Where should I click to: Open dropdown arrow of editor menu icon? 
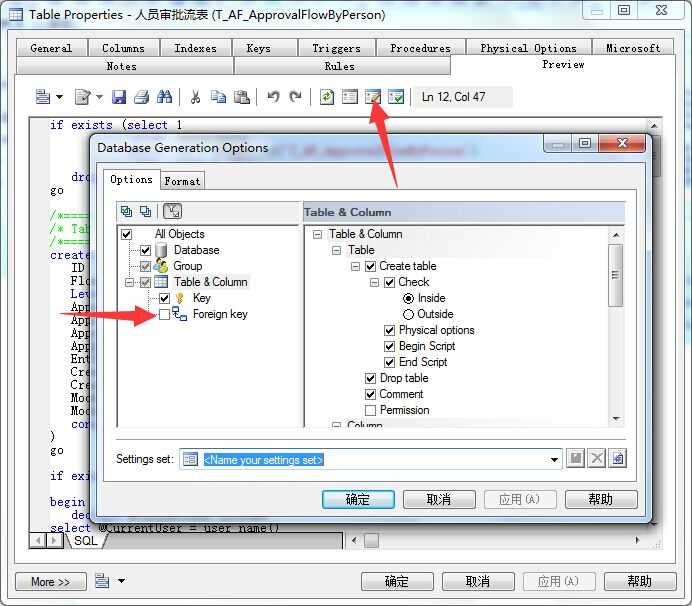click(x=60, y=97)
